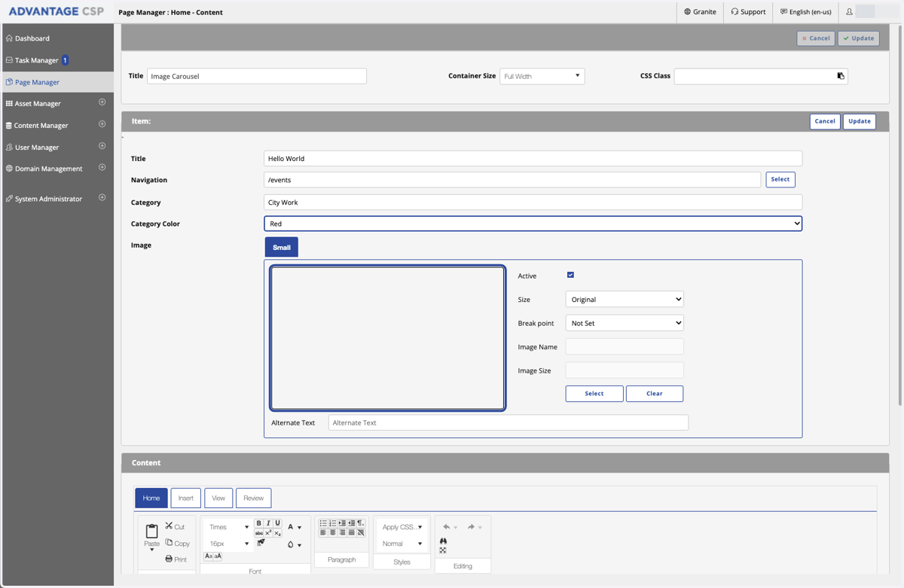Image resolution: width=904 pixels, height=588 pixels.
Task: Switch to the Insert editor tab
Action: click(x=186, y=498)
